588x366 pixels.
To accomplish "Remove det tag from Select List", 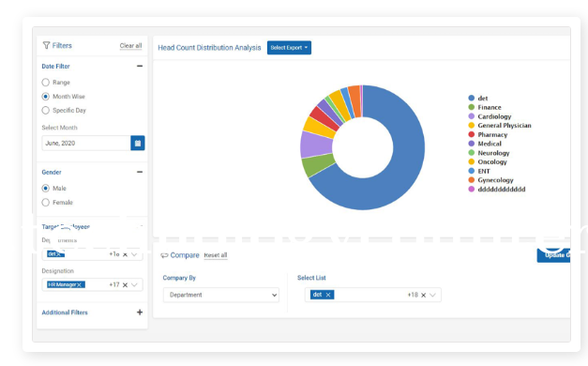I will tap(328, 295).
